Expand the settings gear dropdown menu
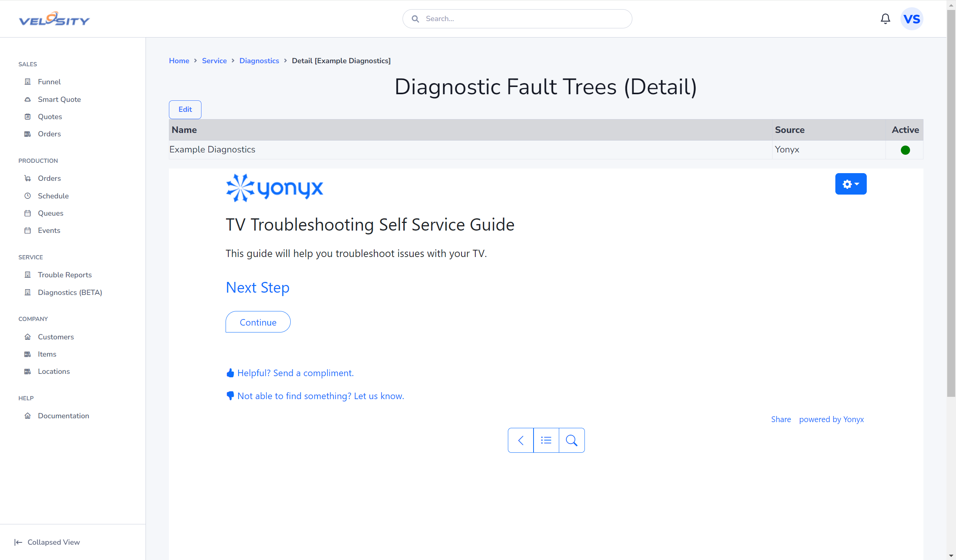The width and height of the screenshot is (956, 560). click(x=851, y=184)
